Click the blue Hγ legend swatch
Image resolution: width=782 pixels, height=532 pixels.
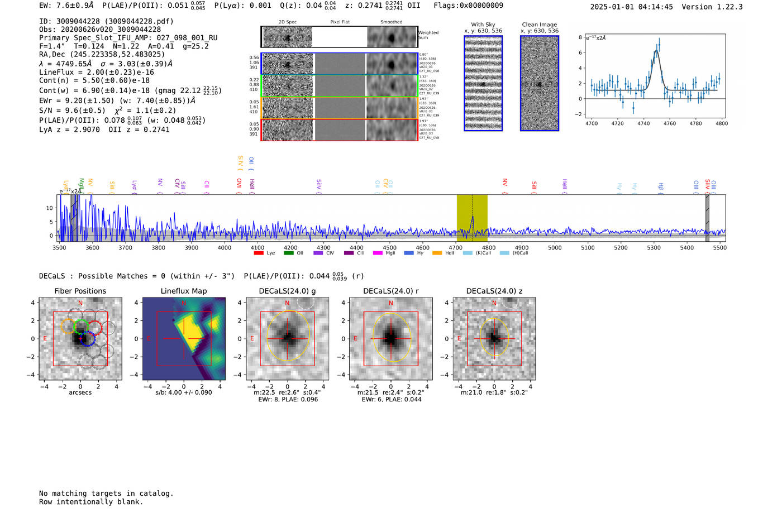tap(409, 253)
